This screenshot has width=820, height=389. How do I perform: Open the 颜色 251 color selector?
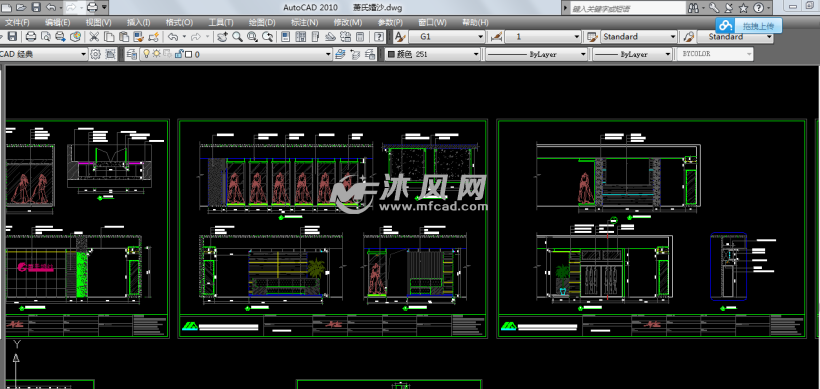tap(432, 54)
